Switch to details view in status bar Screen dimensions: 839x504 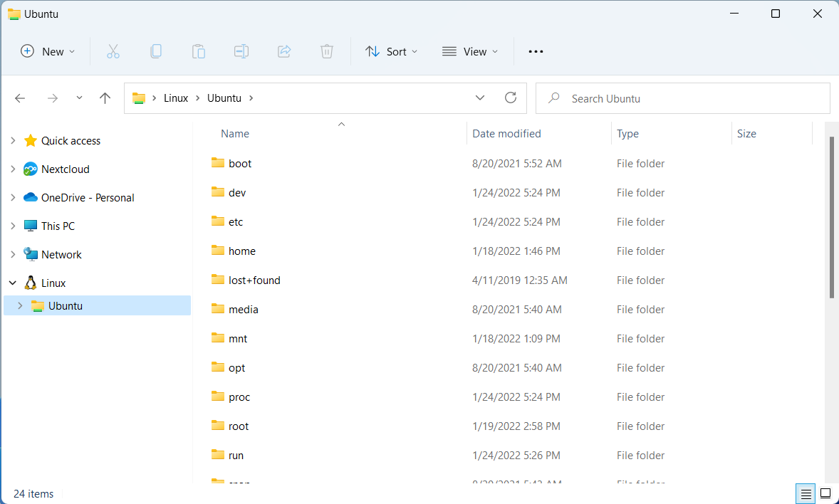point(806,493)
